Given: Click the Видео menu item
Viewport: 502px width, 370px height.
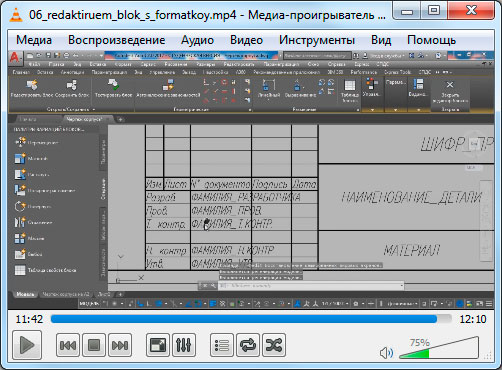Looking at the screenshot, I should tap(246, 40).
